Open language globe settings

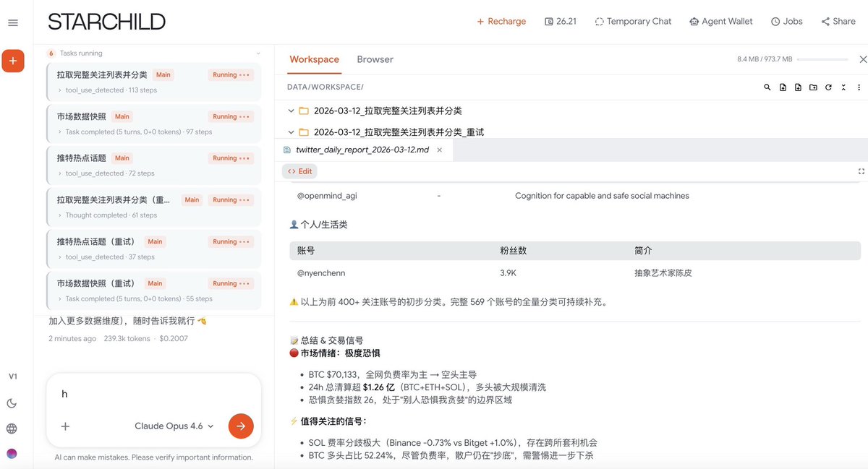pos(12,429)
